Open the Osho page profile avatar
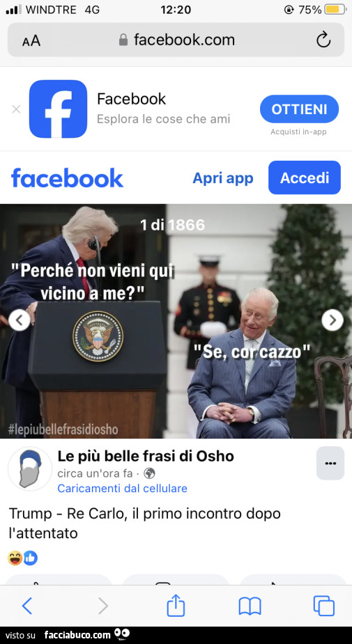Viewport: 352px width, 644px height. pyautogui.click(x=30, y=469)
